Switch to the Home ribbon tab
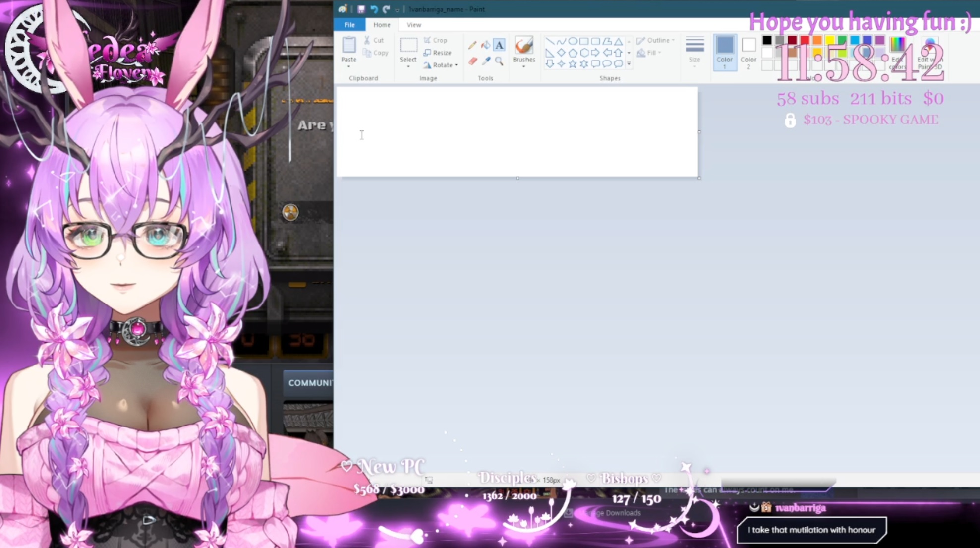Viewport: 980px width, 548px height. click(382, 25)
